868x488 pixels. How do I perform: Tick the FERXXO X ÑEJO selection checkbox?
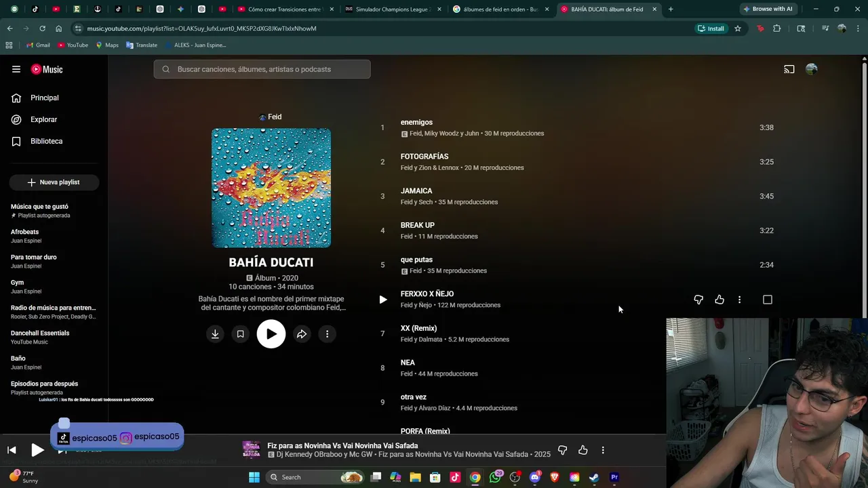point(768,300)
